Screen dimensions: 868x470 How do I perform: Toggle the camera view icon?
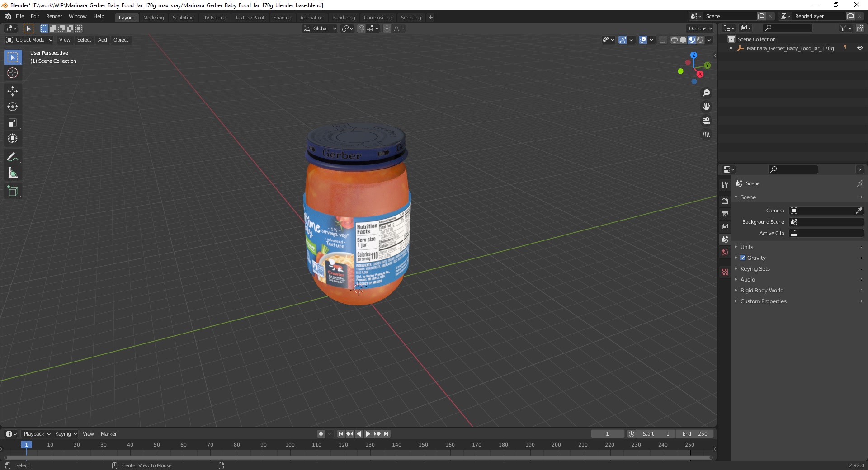pos(706,121)
